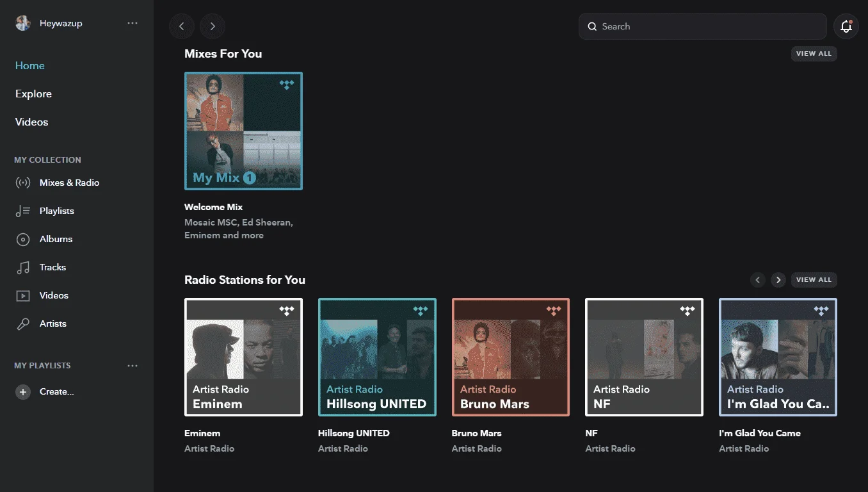Open Playlists in My Collection
Viewport: 868px width, 492px height.
(57, 211)
